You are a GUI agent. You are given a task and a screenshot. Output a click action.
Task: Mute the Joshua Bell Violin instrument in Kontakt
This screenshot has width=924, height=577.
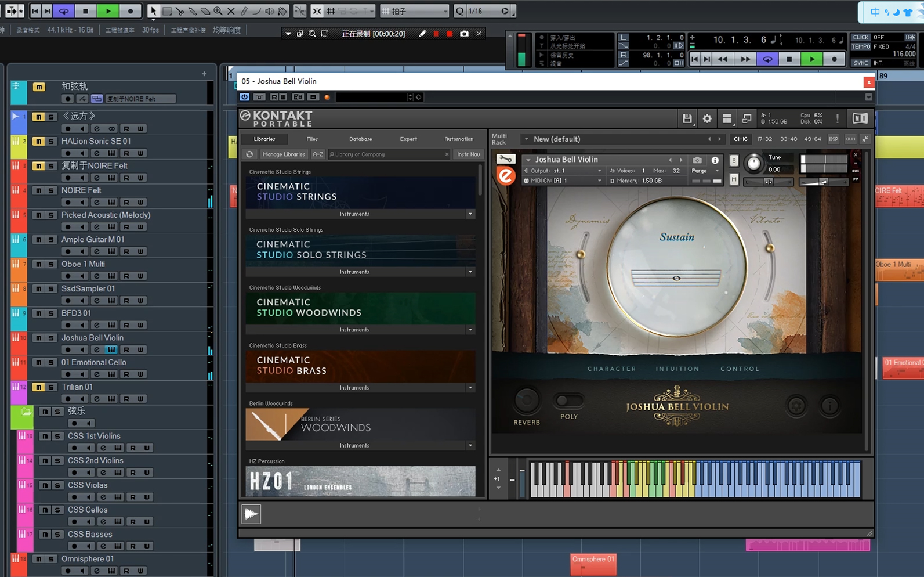pyautogui.click(x=734, y=180)
